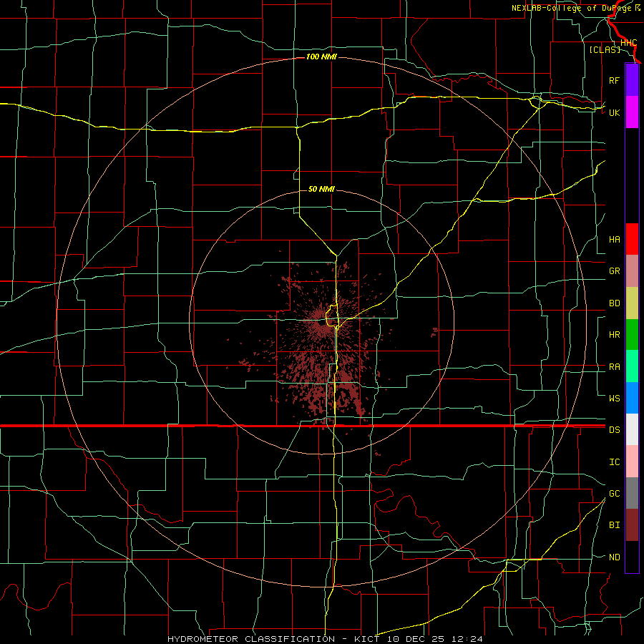Click the WS blue legend swatch

pyautogui.click(x=632, y=398)
